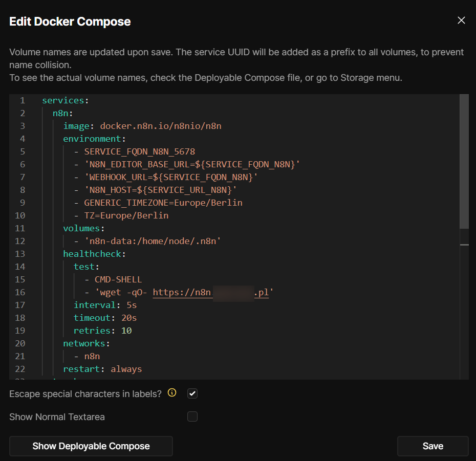Click line number 1 in the gutter
Screen dimensions: 476x461
pyautogui.click(x=23, y=101)
